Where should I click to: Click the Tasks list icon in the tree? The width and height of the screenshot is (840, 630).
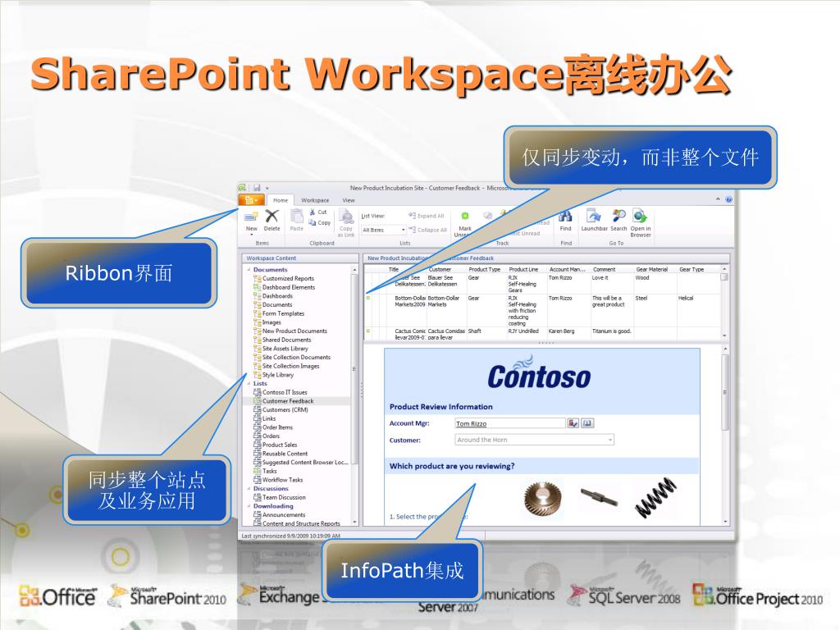tap(257, 472)
